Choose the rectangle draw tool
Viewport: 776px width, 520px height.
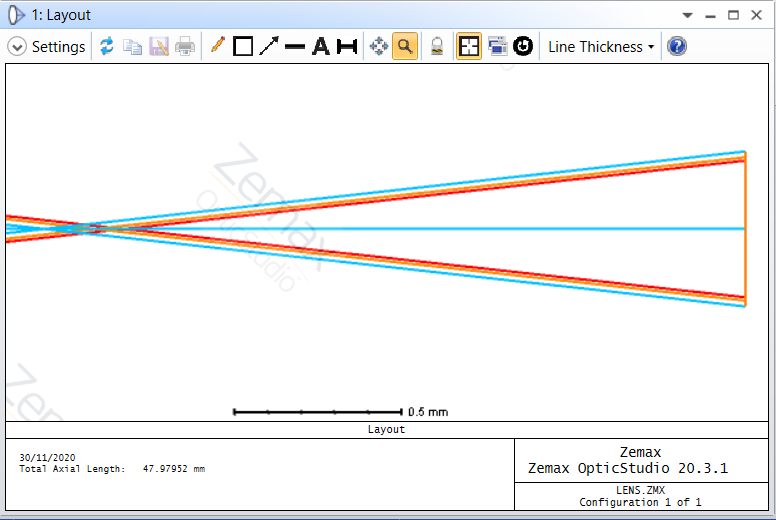click(243, 47)
